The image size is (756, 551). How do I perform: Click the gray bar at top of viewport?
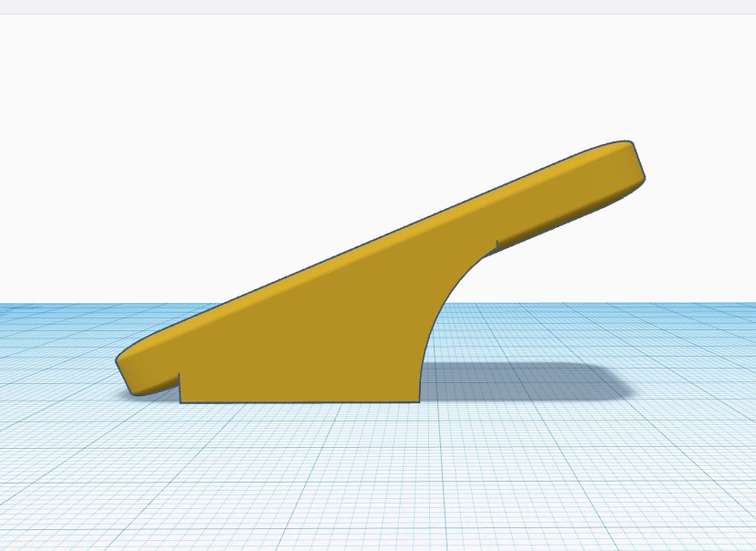[x=378, y=6]
